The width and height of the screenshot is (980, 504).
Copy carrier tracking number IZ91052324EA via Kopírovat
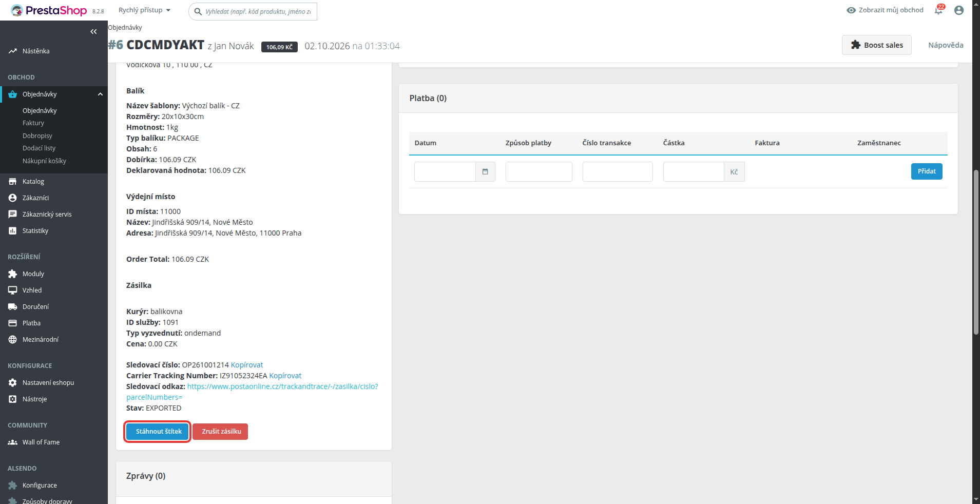coord(285,376)
